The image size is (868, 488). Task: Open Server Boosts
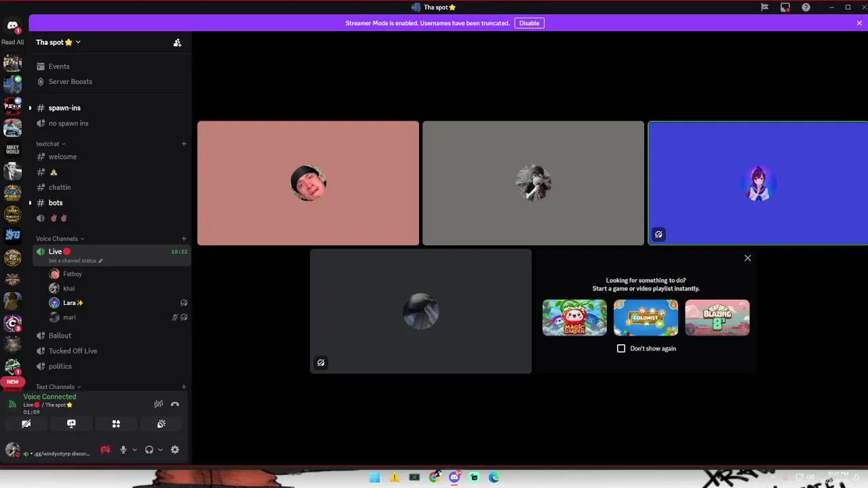tap(112, 81)
